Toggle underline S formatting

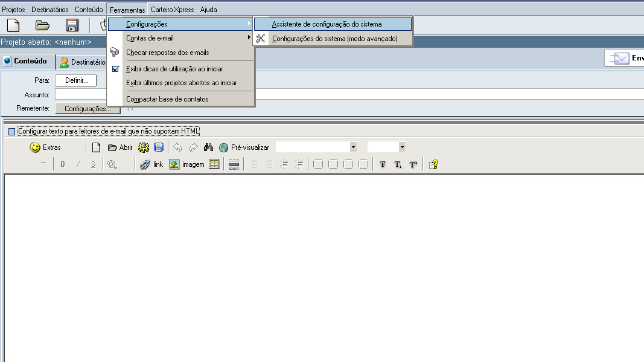click(93, 164)
